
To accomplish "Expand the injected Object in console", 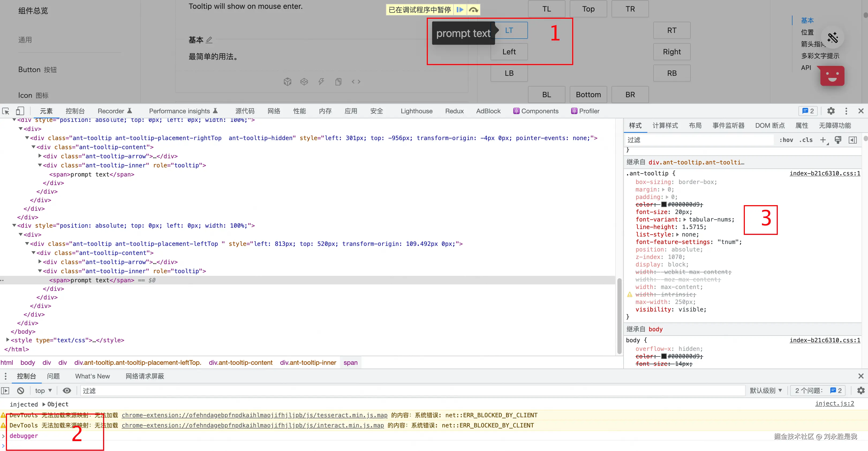I will point(44,404).
